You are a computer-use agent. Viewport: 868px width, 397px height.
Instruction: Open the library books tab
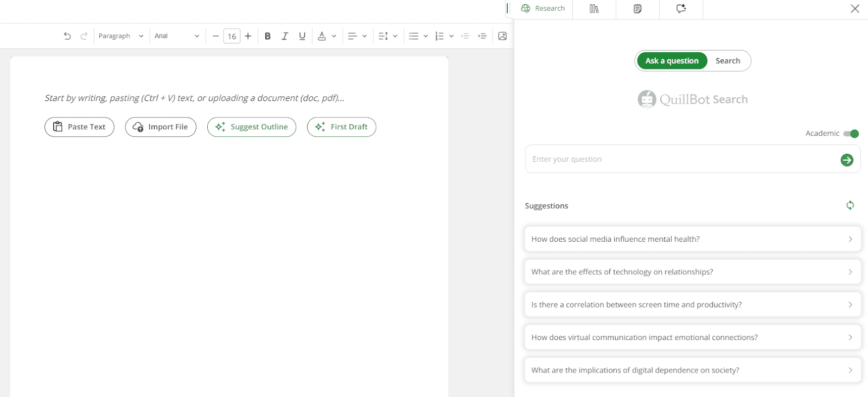[594, 9]
